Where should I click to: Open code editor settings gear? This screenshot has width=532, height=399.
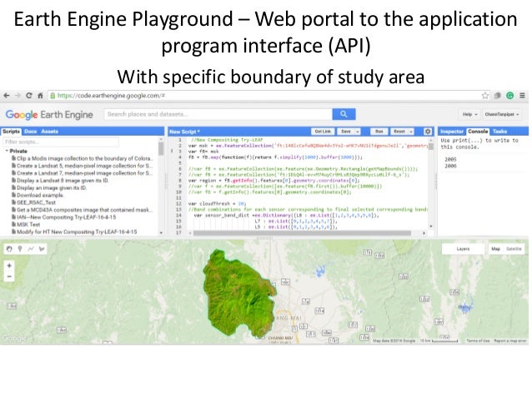click(428, 132)
